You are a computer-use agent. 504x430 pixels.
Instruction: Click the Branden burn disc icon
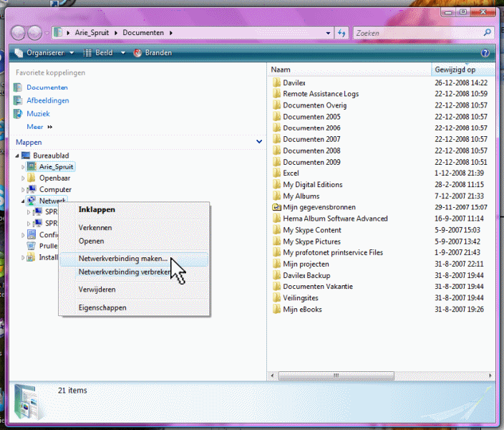(138, 53)
